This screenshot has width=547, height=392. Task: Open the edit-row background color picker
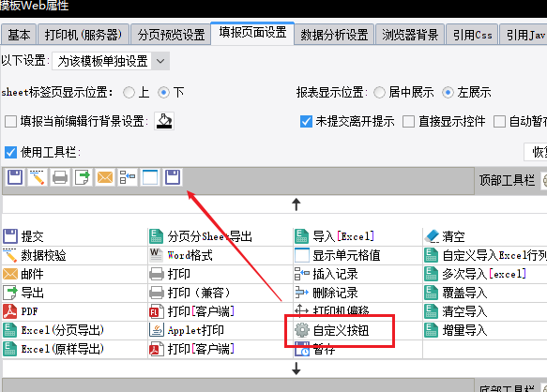164,121
